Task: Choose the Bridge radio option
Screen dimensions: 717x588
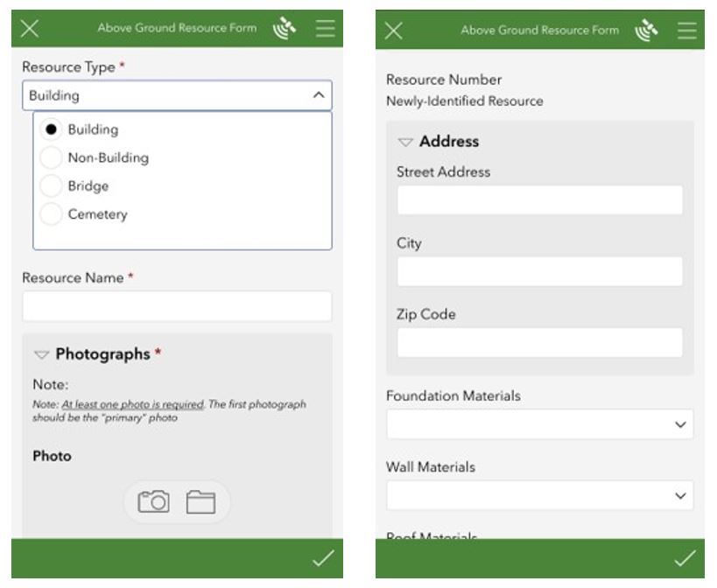Action: (x=51, y=186)
